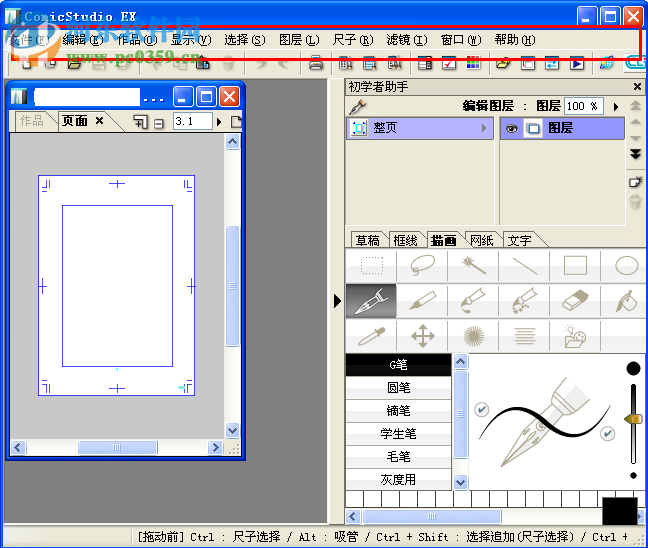The image size is (648, 548).
Task: Click the brush size slider handle
Action: tap(634, 419)
